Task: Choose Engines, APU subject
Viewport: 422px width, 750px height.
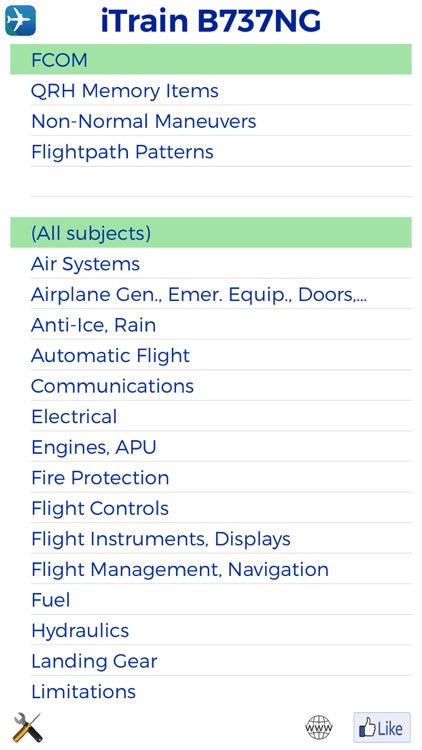Action: [221, 447]
